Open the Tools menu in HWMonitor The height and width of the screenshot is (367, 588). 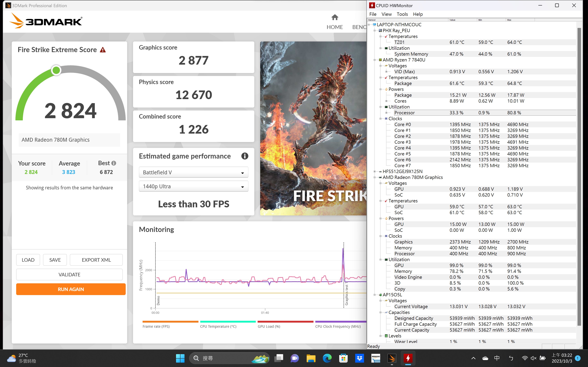click(x=402, y=14)
